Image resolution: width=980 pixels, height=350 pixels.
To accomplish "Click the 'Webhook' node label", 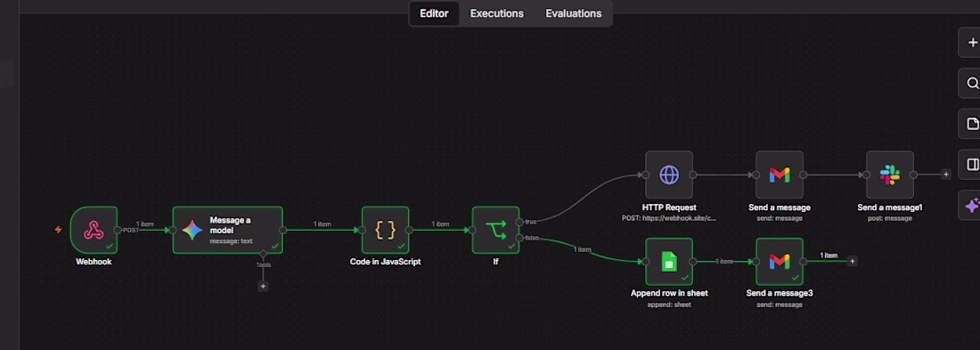I will 94,262.
